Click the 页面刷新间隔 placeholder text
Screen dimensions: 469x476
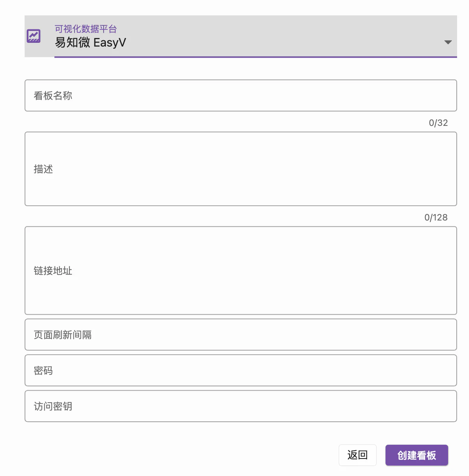[63, 335]
